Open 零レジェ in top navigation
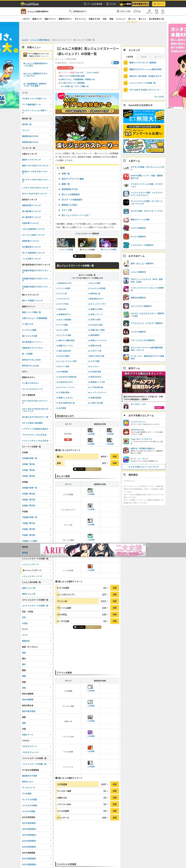The image size is (186, 868). (142, 19)
